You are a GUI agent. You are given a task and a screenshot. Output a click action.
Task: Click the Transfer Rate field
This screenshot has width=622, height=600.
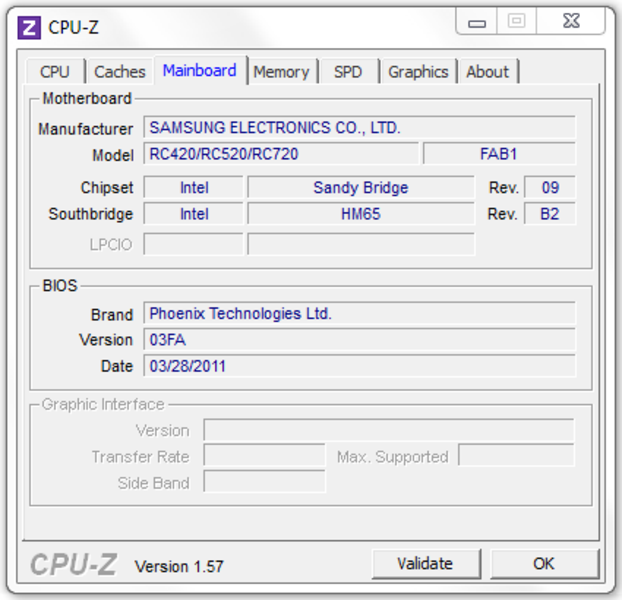pos(264,456)
